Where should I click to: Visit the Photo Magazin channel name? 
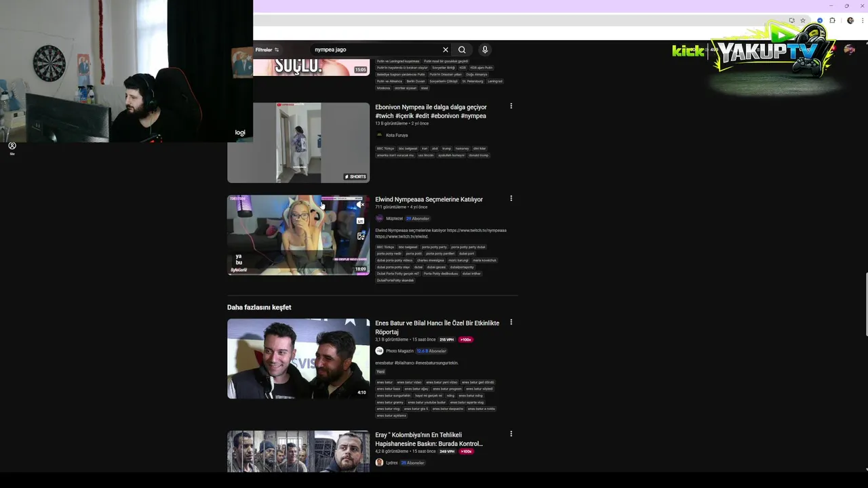[x=399, y=351]
